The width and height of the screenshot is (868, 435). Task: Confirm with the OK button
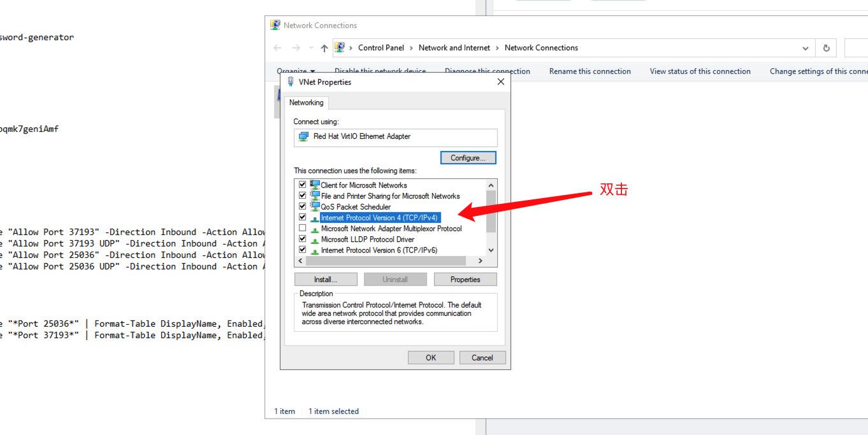pyautogui.click(x=431, y=357)
